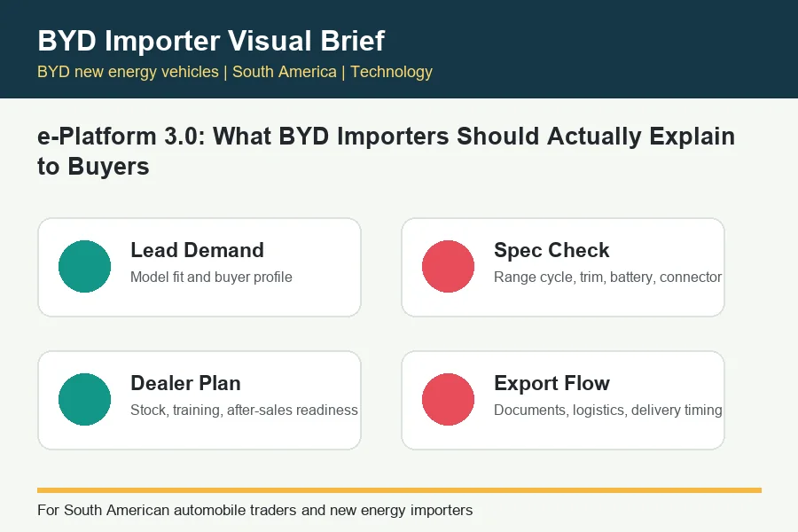Image resolution: width=798 pixels, height=532 pixels.
Task: Click the teal circle in Lead Demand card
Action: (84, 266)
